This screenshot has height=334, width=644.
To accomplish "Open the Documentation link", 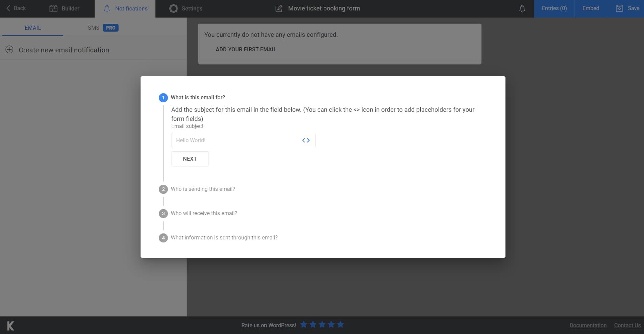I will pyautogui.click(x=587, y=325).
